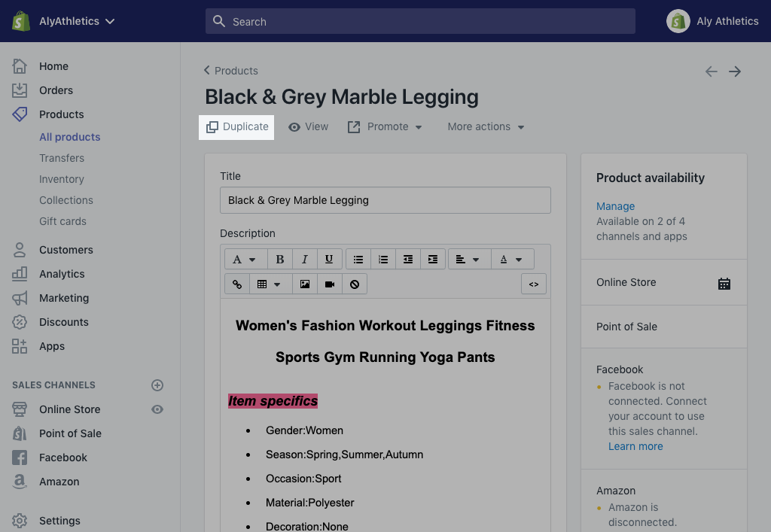Open the More actions dropdown
The image size is (771, 532).
[486, 127]
